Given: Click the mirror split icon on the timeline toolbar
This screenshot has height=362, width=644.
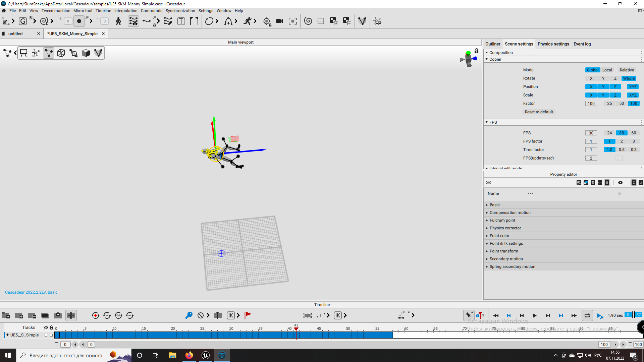Looking at the screenshot, I should [71, 315].
